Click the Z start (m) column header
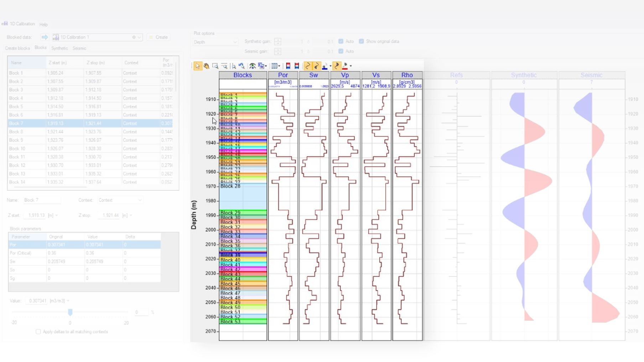 tap(65, 63)
